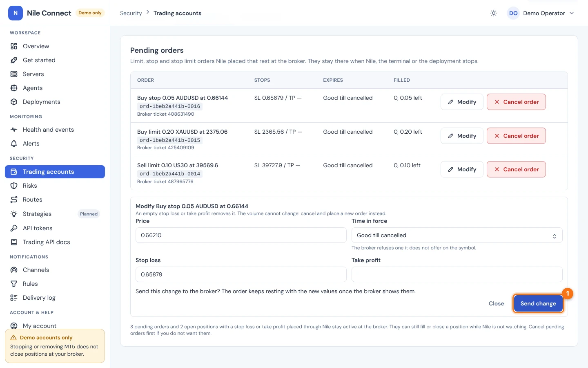
Task: Toggle the light/dark theme sun icon
Action: (x=494, y=13)
